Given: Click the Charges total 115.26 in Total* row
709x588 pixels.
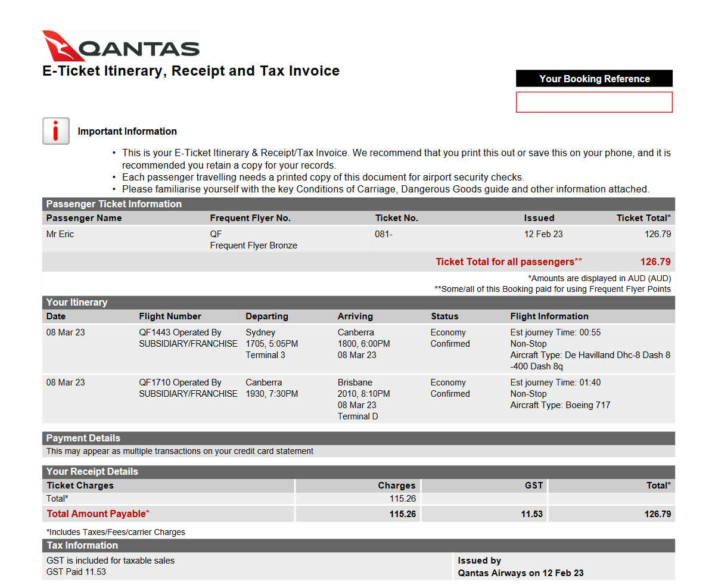Looking at the screenshot, I should click(x=402, y=499).
